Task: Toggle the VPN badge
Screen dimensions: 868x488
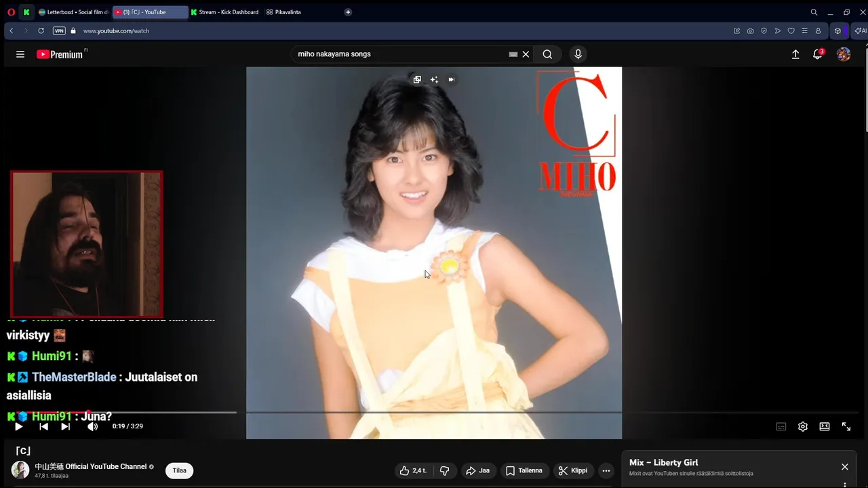Action: click(59, 30)
